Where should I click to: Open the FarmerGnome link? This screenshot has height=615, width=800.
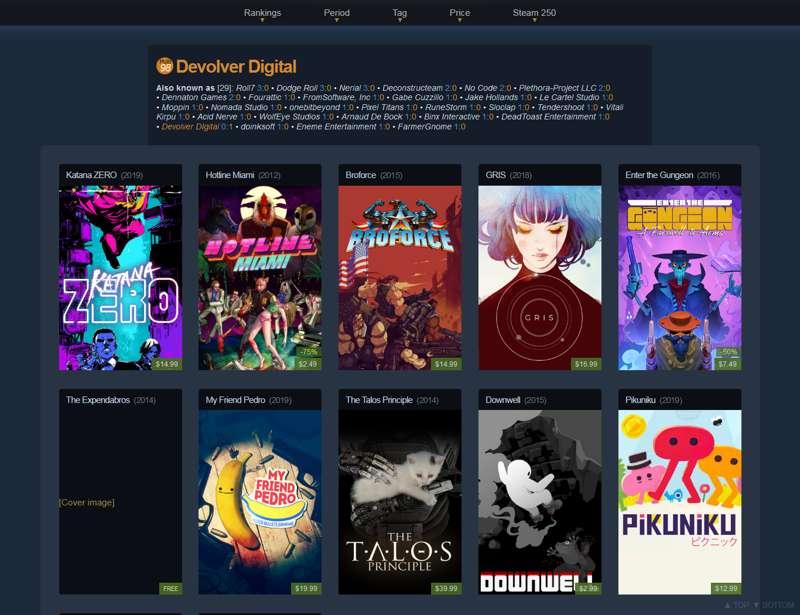[x=424, y=127]
